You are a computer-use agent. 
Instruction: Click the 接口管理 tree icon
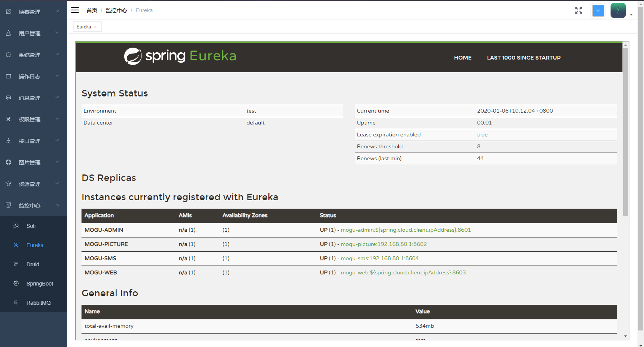(x=8, y=141)
